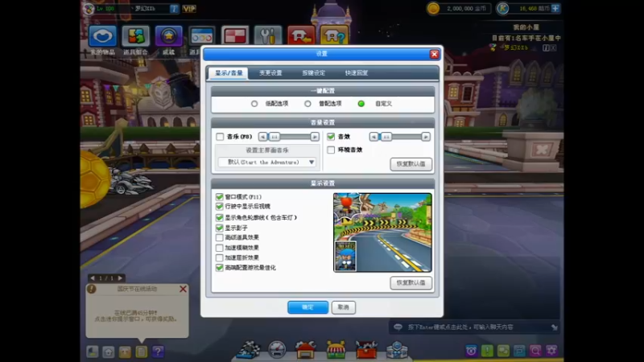
Task: Click the alarm clock icon bottom-right
Action: tap(471, 351)
